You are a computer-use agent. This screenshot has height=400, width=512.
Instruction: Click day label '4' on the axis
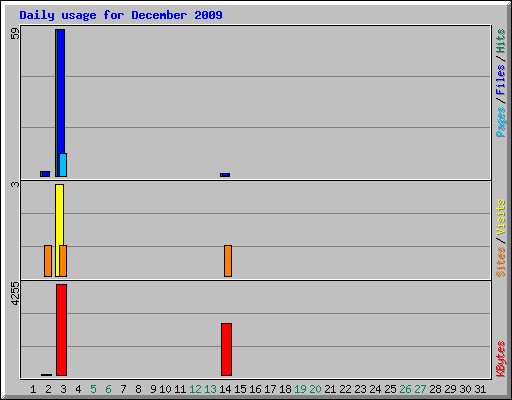(78, 389)
